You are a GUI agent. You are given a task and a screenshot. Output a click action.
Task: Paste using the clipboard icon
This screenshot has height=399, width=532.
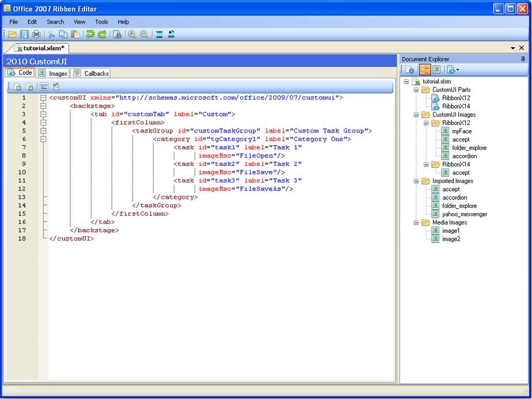(x=75, y=35)
